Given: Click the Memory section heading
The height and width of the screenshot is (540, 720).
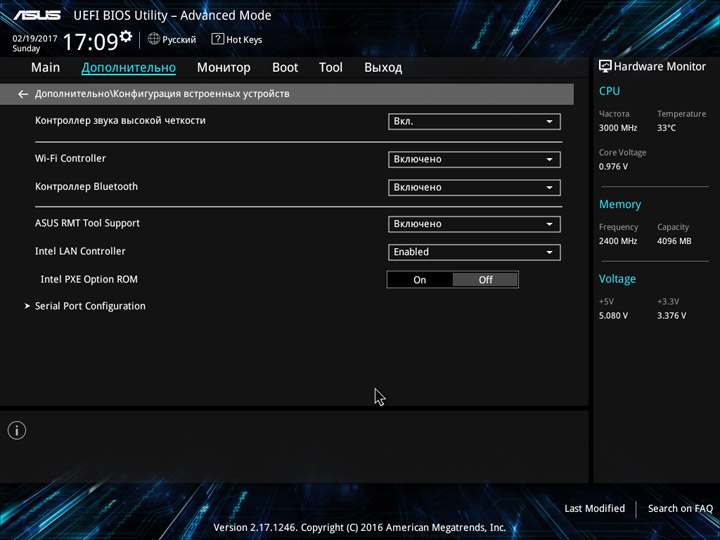Looking at the screenshot, I should click(620, 205).
